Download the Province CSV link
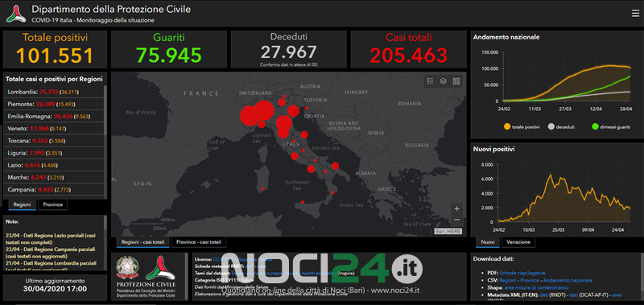The height and width of the screenshot is (305, 644). click(x=530, y=280)
